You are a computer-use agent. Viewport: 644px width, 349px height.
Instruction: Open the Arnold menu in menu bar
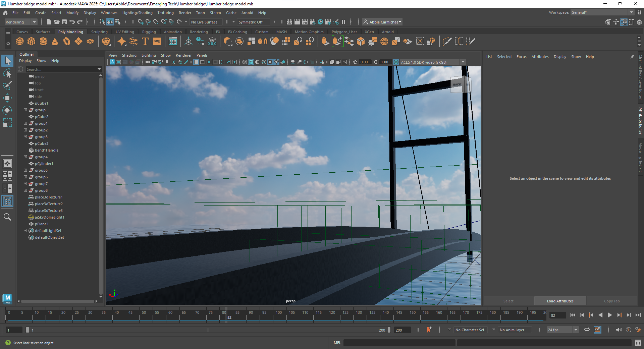[247, 13]
